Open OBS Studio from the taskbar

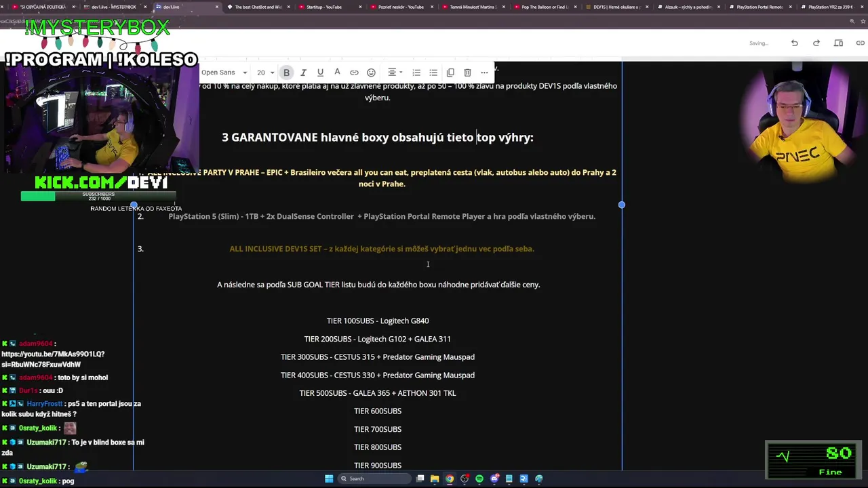pyautogui.click(x=465, y=479)
